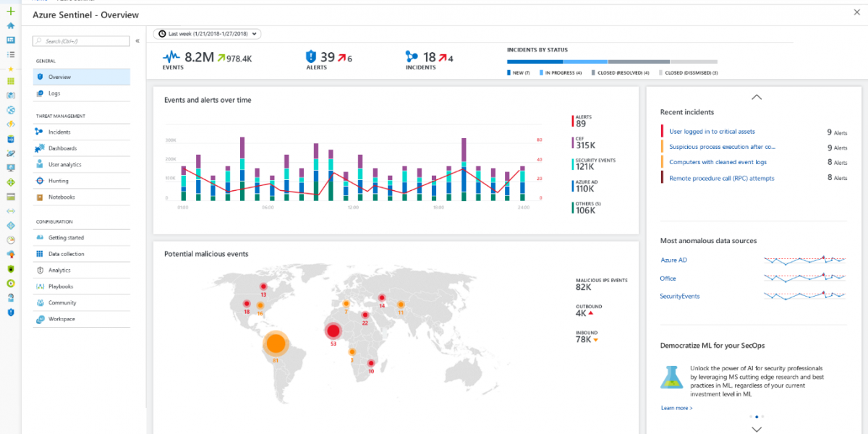Image resolution: width=868 pixels, height=434 pixels.
Task: Click the Hunting crosshair icon
Action: point(40,181)
